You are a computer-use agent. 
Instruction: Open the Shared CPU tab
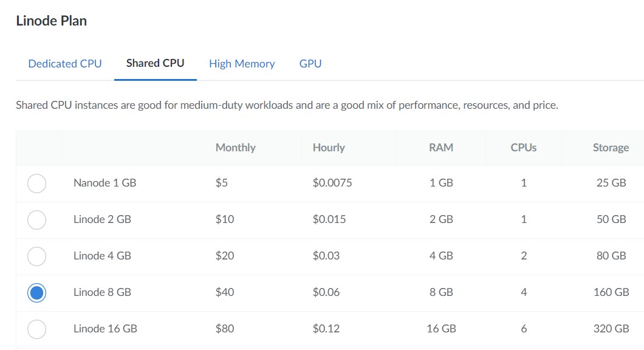click(x=156, y=63)
